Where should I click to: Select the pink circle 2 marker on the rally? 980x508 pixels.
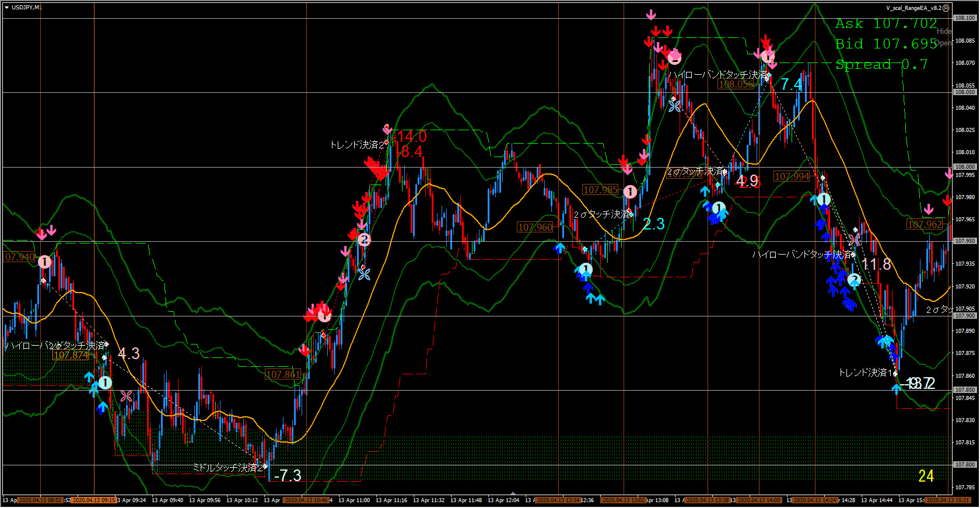(363, 239)
